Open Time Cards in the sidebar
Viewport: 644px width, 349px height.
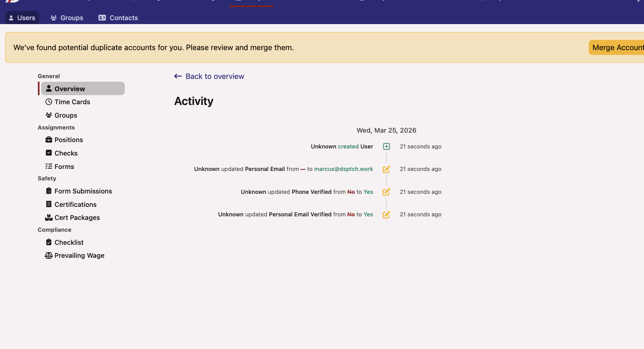68,102
